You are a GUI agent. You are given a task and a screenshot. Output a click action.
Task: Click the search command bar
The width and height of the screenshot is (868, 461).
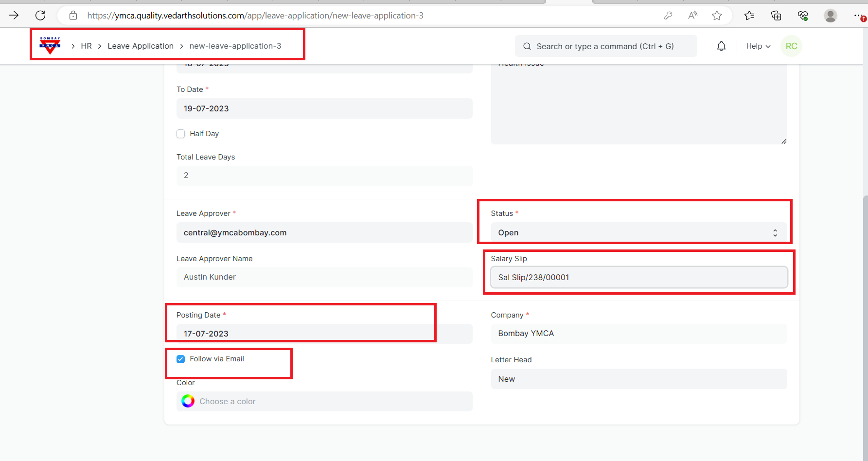tap(605, 46)
